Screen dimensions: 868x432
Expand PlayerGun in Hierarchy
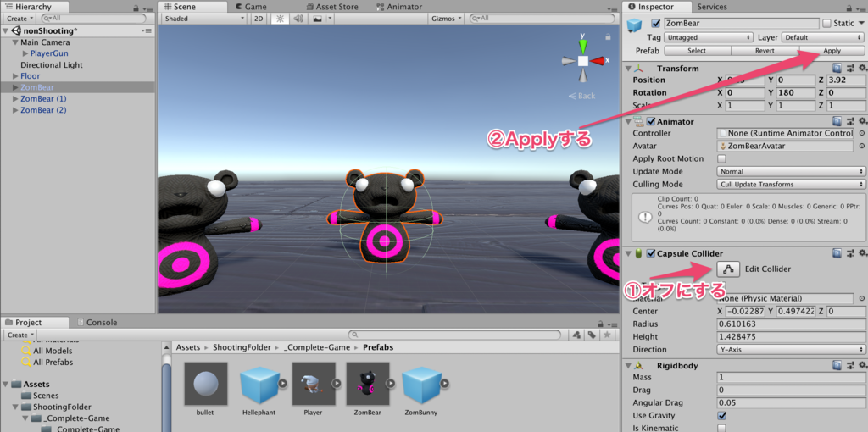pyautogui.click(x=25, y=53)
